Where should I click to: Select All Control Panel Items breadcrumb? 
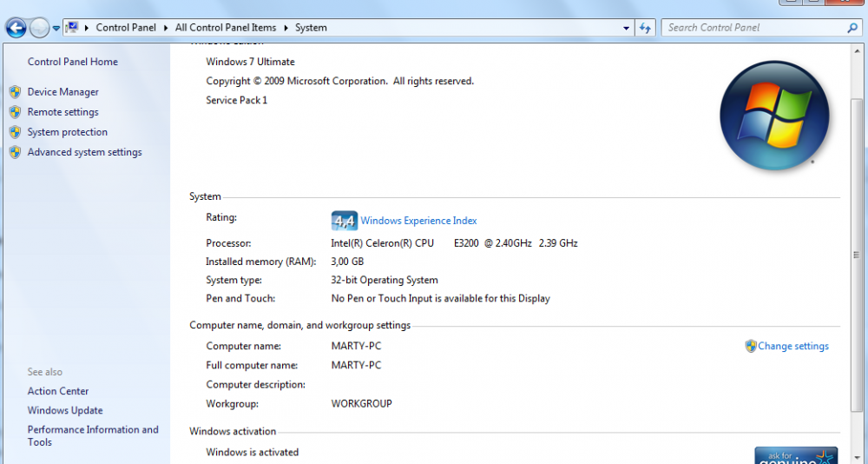(226, 28)
